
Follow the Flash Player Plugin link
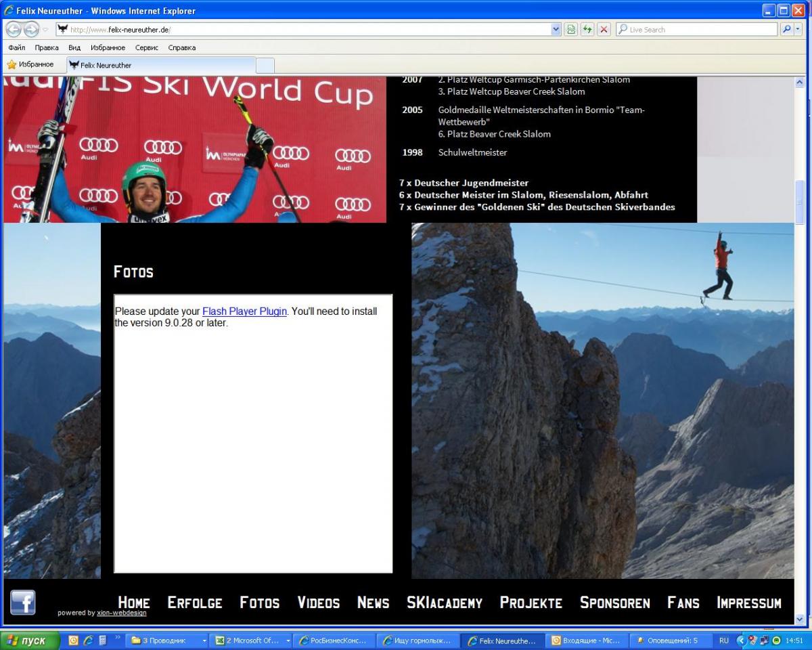pos(244,311)
